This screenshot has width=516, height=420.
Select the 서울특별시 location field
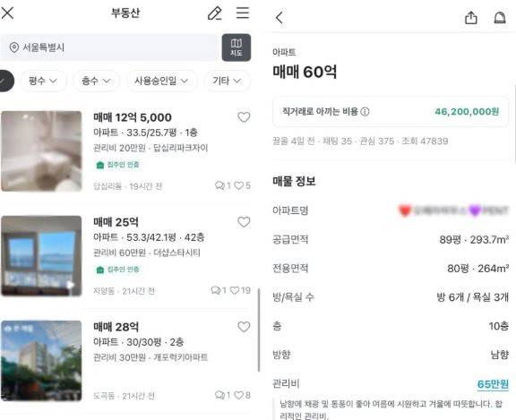click(109, 47)
